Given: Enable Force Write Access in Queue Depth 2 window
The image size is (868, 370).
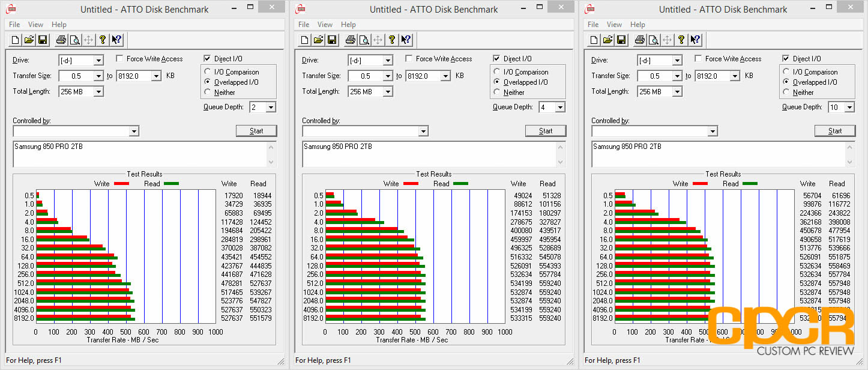Looking at the screenshot, I should click(119, 59).
